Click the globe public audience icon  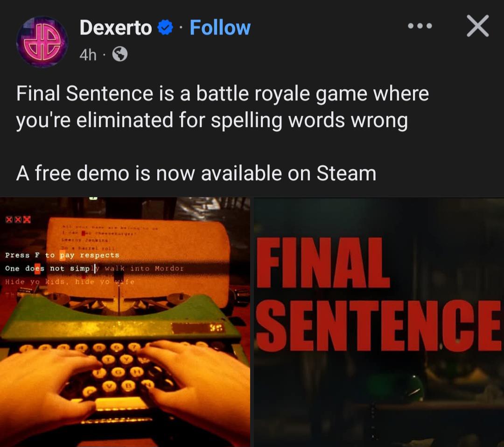[x=120, y=54]
